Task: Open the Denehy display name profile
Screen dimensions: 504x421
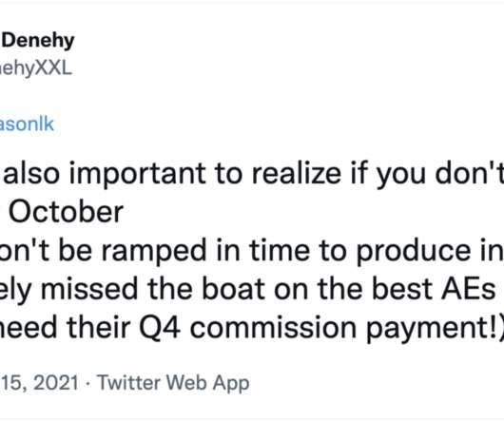Action: tap(38, 42)
